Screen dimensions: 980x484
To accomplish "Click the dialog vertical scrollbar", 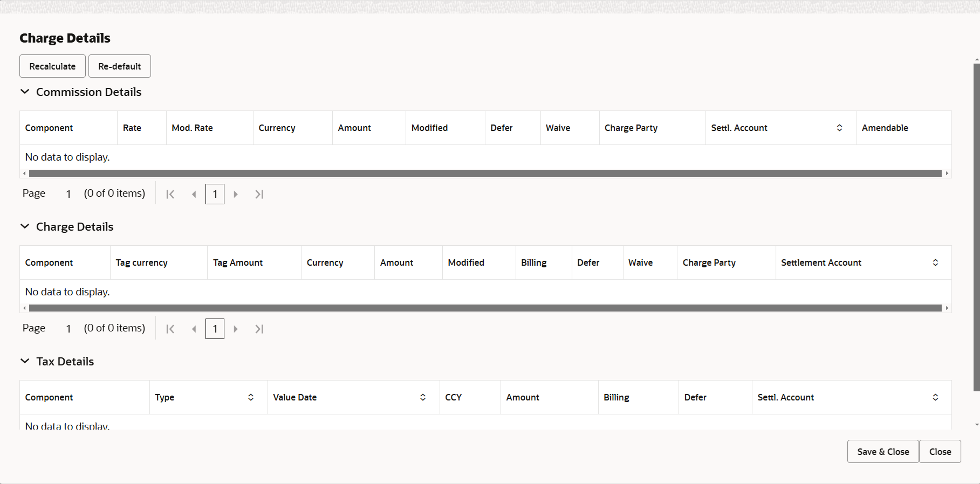I will click(x=976, y=227).
